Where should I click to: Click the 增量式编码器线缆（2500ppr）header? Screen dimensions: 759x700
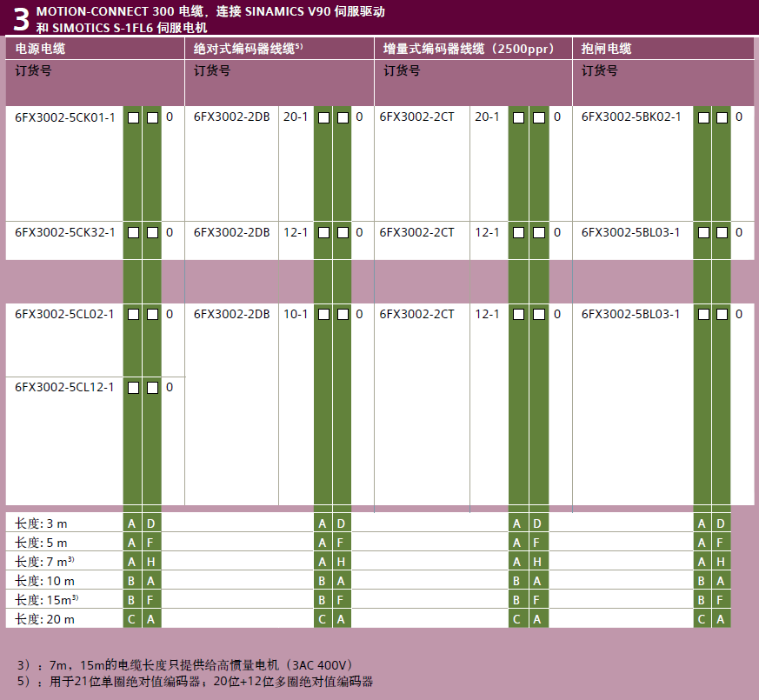[469, 49]
